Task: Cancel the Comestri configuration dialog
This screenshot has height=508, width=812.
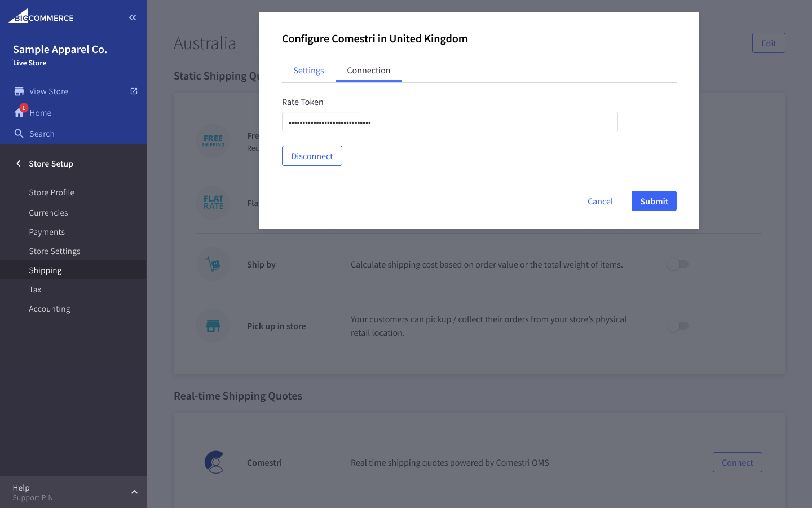Action: click(x=600, y=201)
